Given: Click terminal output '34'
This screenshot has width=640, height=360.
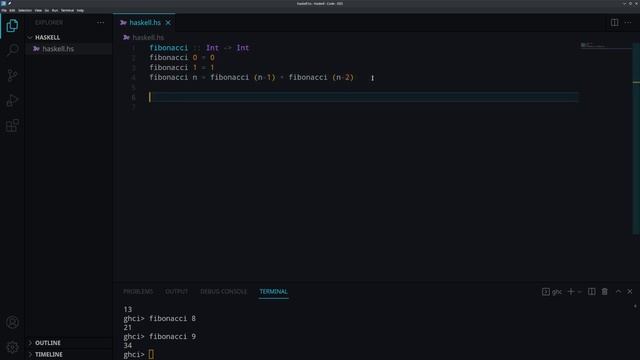Looking at the screenshot, I should pos(127,345).
